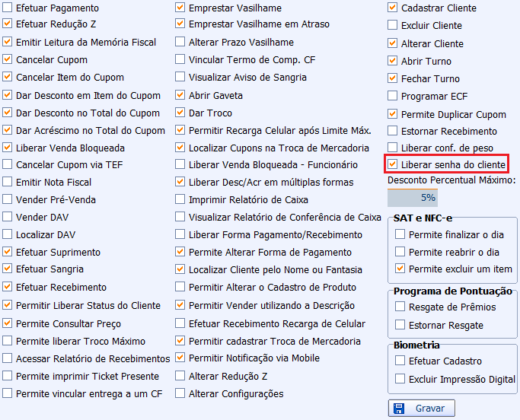Check Alterar Configurações option
Screen dimensions: 520x420
[x=180, y=393]
